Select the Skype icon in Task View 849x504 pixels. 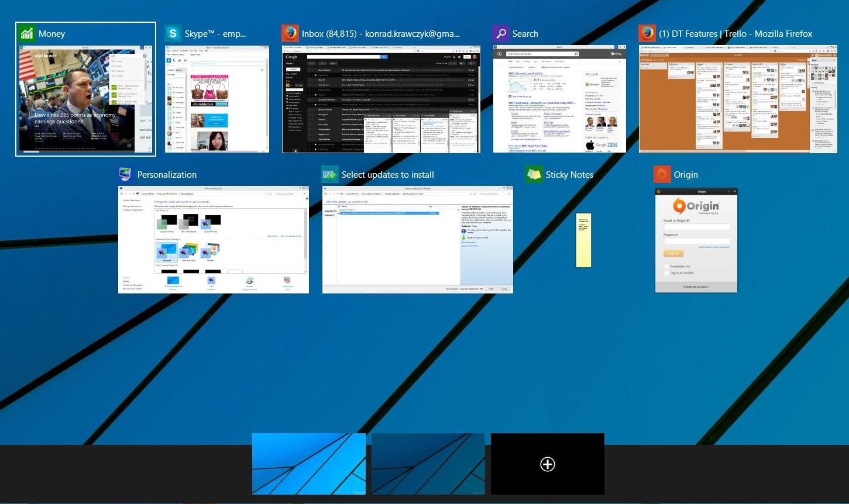click(173, 33)
